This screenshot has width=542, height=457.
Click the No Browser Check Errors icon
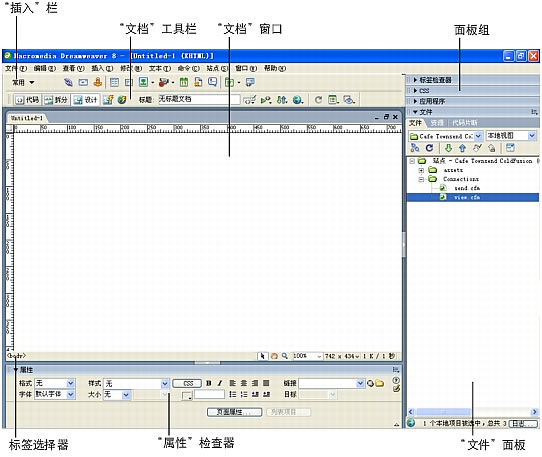(249, 100)
